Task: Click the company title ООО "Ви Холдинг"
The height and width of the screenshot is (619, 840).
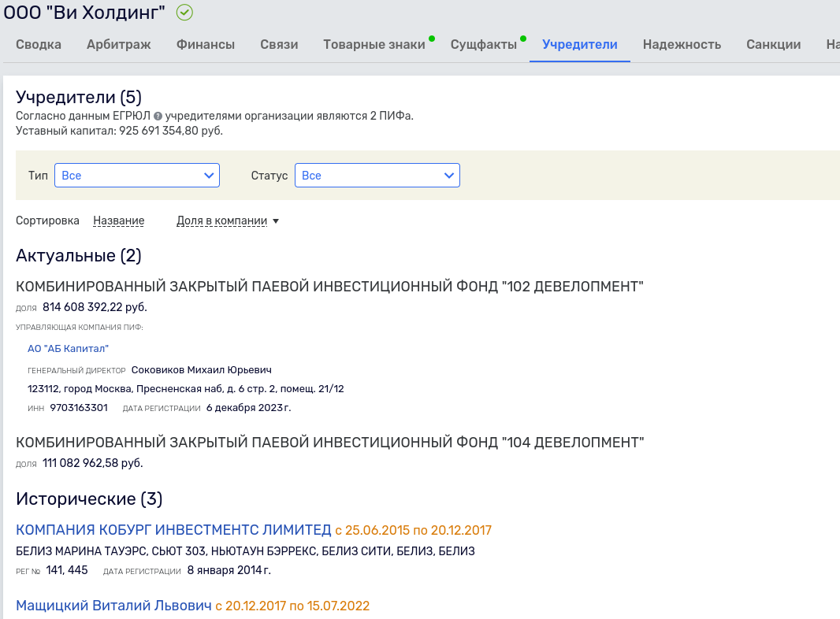Action: pos(84,13)
